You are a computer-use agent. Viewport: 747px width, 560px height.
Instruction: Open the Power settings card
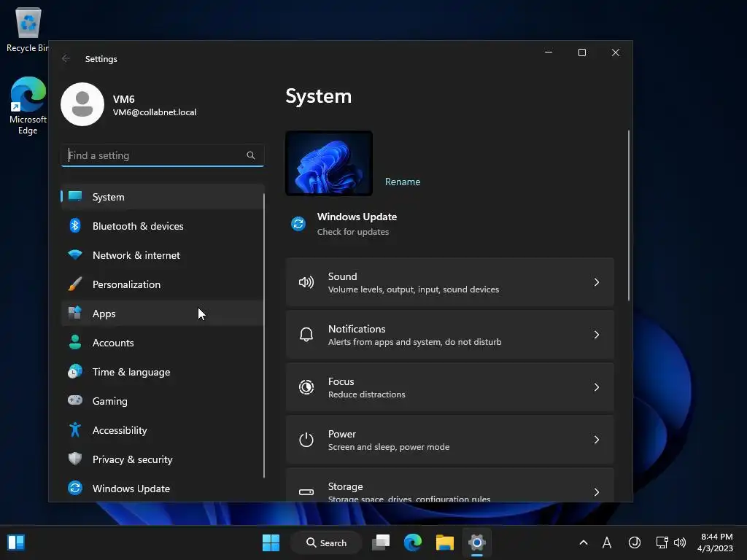(449, 440)
